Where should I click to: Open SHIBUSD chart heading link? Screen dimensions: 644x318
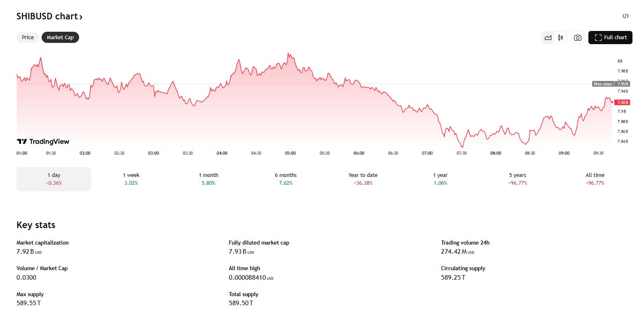pyautogui.click(x=49, y=16)
